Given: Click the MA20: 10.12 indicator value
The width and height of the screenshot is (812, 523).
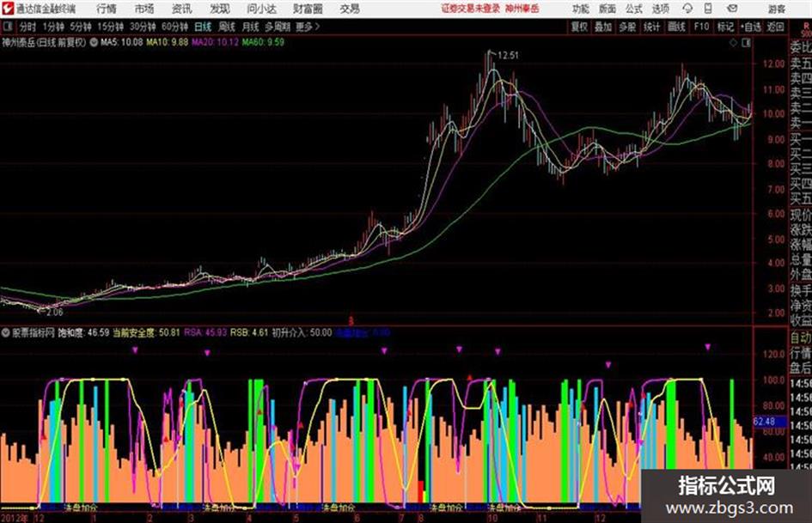Looking at the screenshot, I should pos(216,42).
